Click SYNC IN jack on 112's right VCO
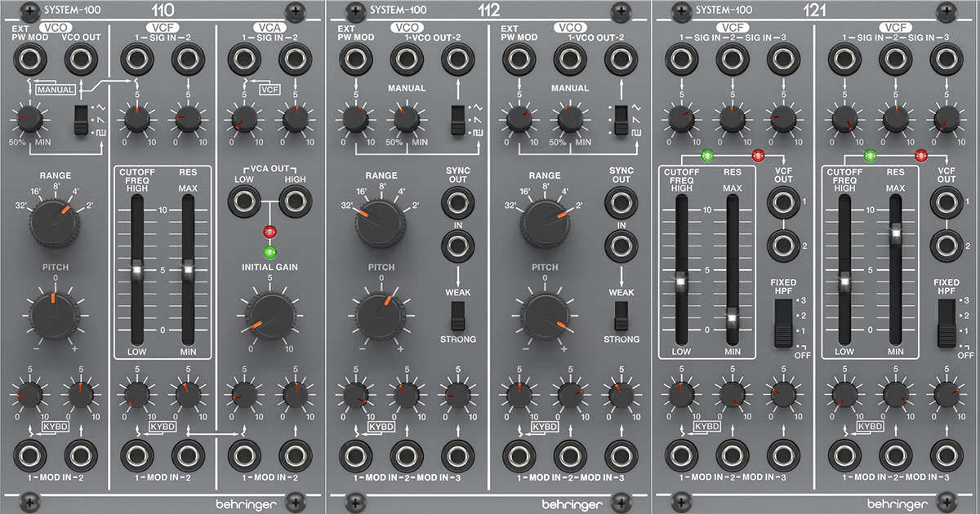980x514 pixels. click(x=621, y=245)
